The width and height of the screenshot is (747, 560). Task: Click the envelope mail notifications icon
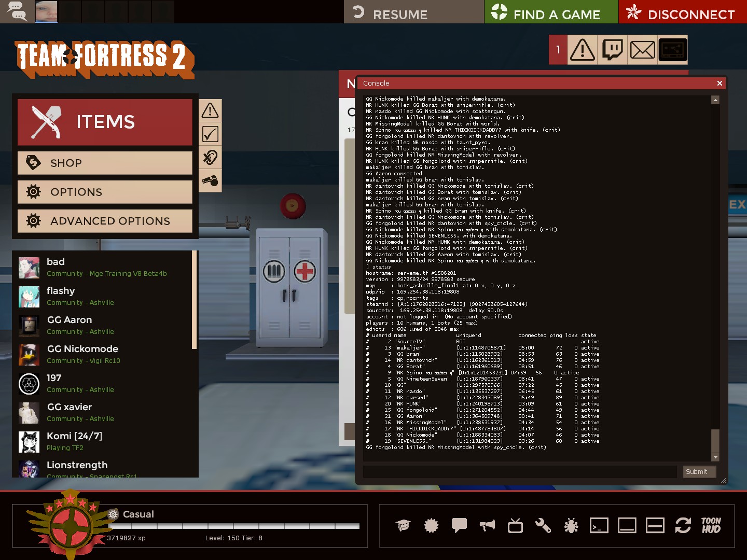tap(642, 50)
